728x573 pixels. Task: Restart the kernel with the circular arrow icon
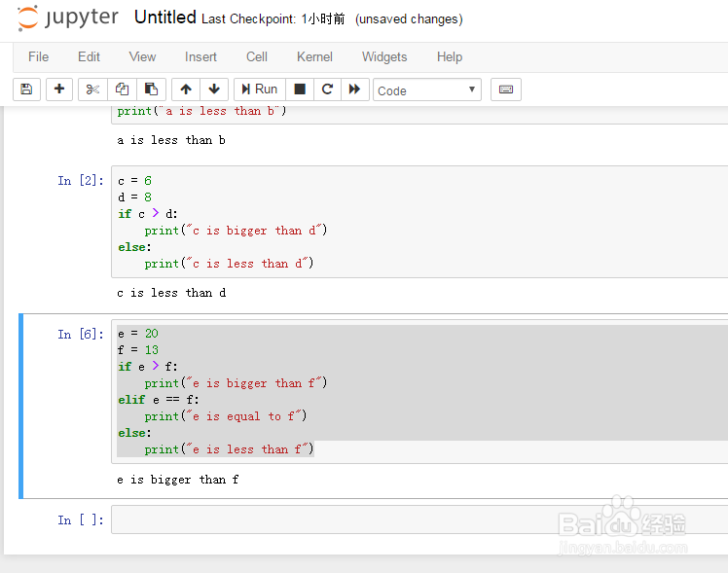(x=327, y=90)
